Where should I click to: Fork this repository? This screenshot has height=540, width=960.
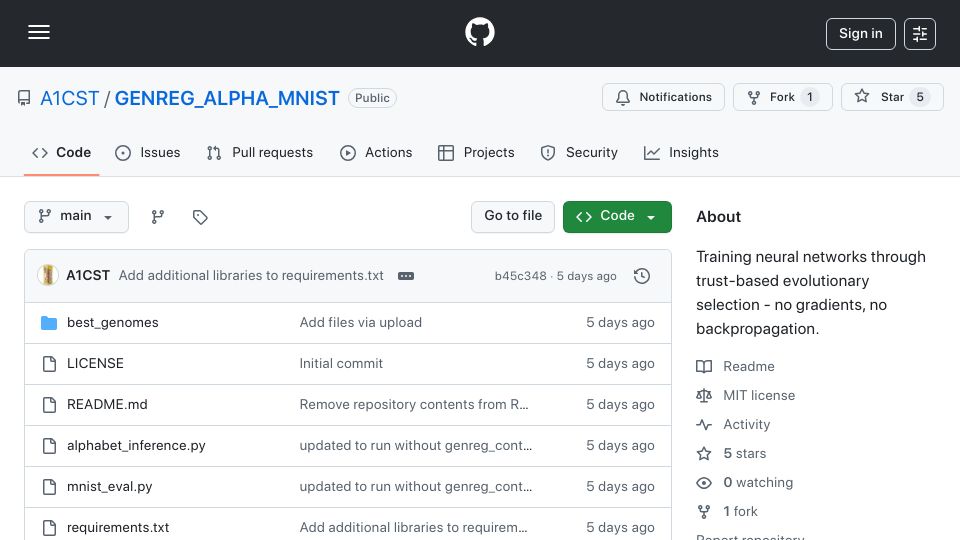tap(782, 97)
